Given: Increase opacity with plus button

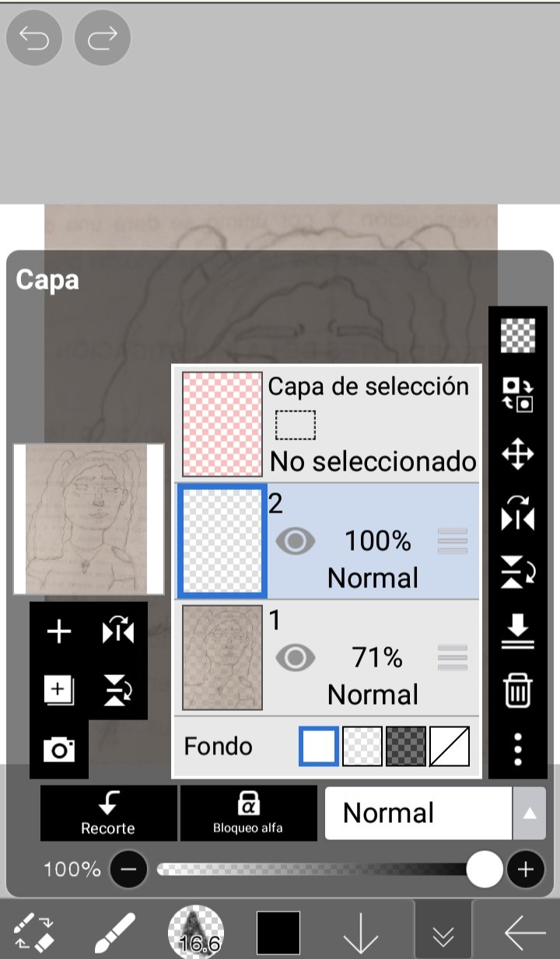Looking at the screenshot, I should (526, 869).
